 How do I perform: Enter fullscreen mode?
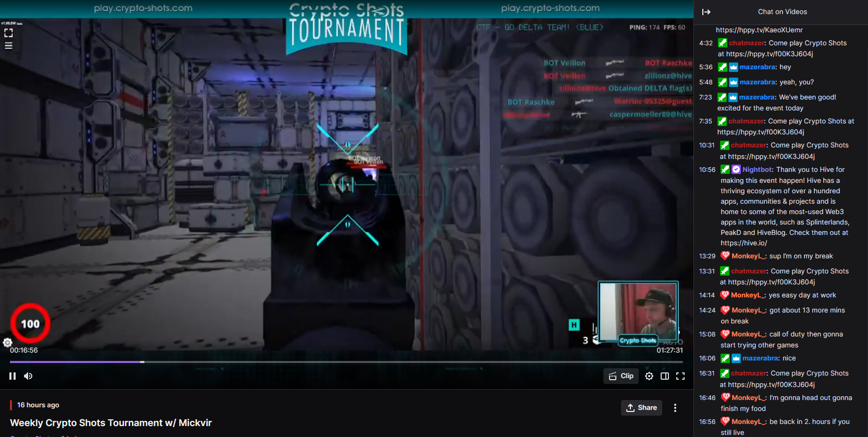680,376
